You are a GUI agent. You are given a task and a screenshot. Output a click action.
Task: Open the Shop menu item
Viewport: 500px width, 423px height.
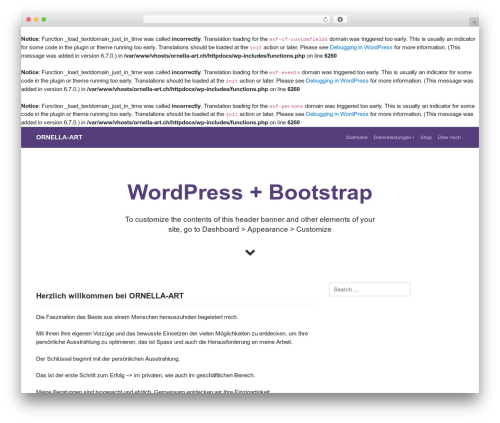(x=426, y=137)
